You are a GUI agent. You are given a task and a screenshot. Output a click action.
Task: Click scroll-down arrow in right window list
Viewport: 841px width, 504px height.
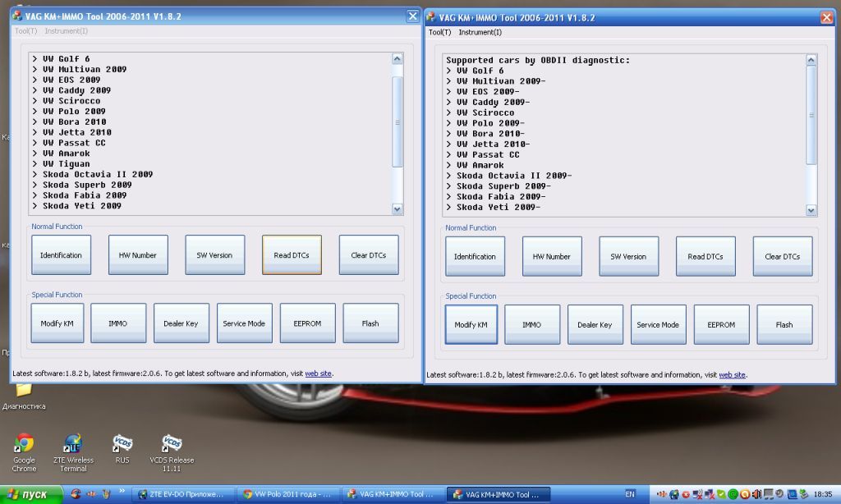811,211
